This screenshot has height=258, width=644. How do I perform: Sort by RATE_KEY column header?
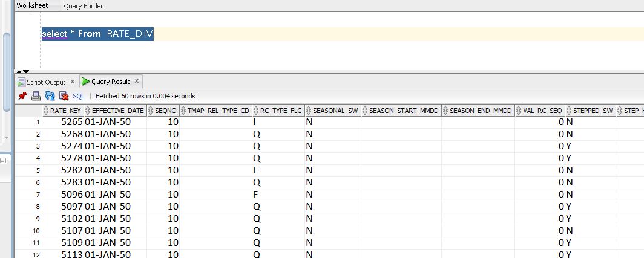[x=65, y=111]
